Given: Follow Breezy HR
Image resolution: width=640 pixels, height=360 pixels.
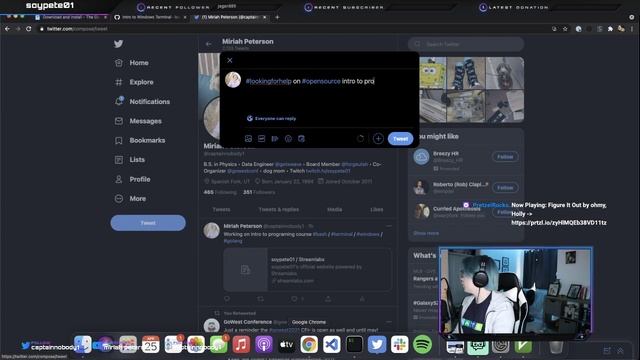Looking at the screenshot, I should [x=505, y=157].
